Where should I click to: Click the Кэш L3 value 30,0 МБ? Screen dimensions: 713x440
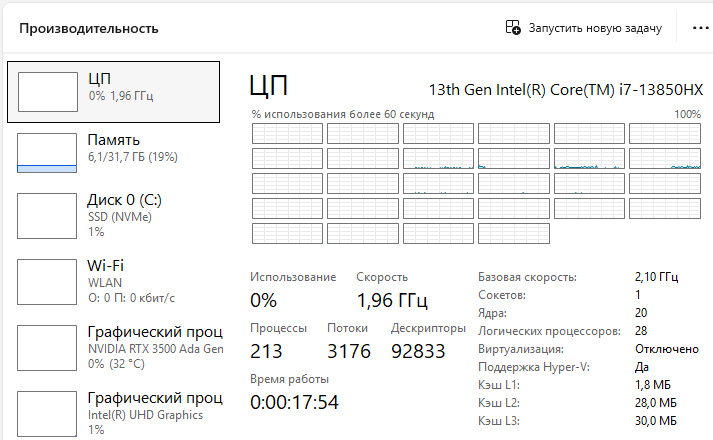click(656, 421)
